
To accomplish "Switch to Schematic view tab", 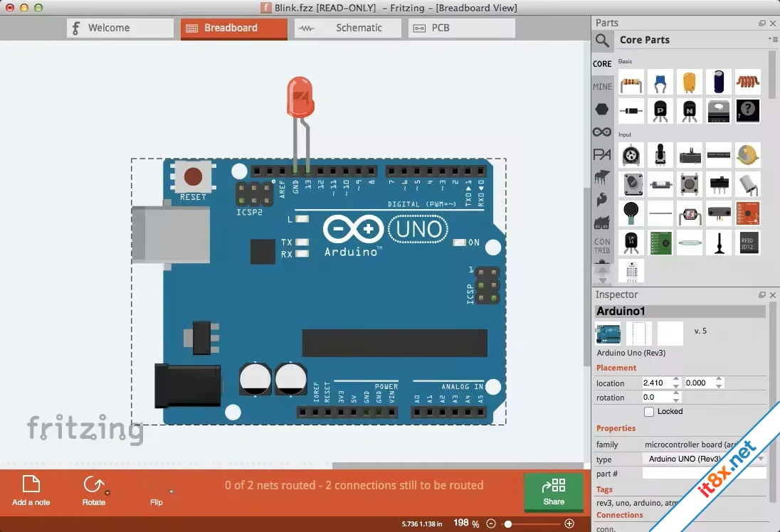I will pos(347,28).
